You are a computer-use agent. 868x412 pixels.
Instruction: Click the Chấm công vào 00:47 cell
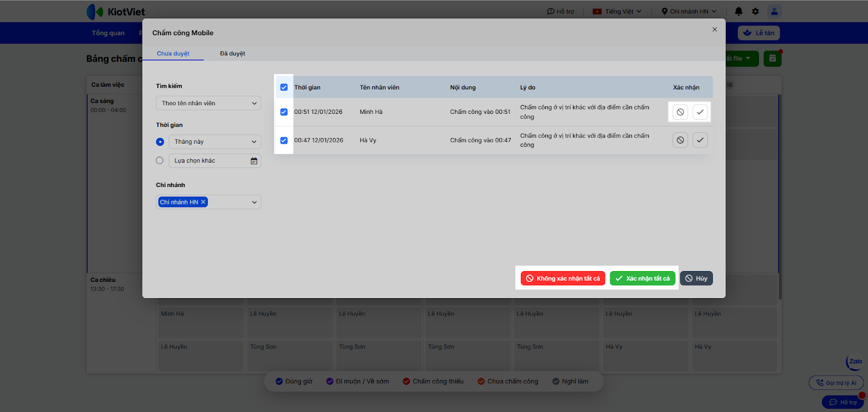click(481, 140)
